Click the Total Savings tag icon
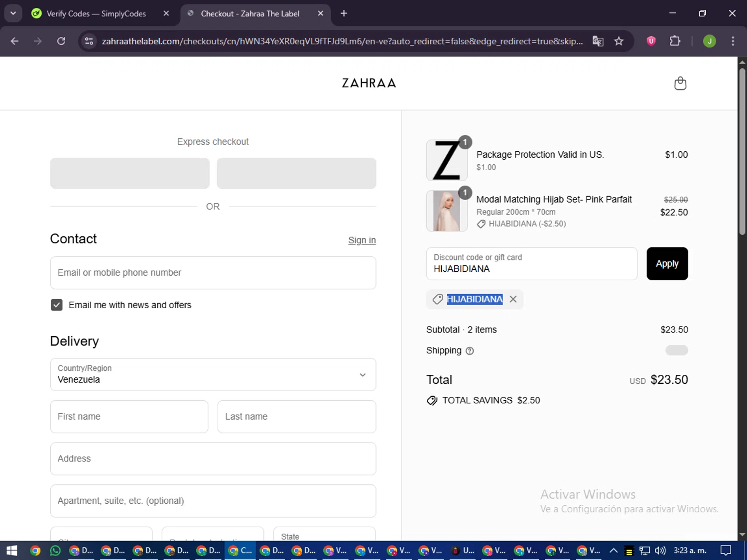The height and width of the screenshot is (560, 747). point(432,401)
